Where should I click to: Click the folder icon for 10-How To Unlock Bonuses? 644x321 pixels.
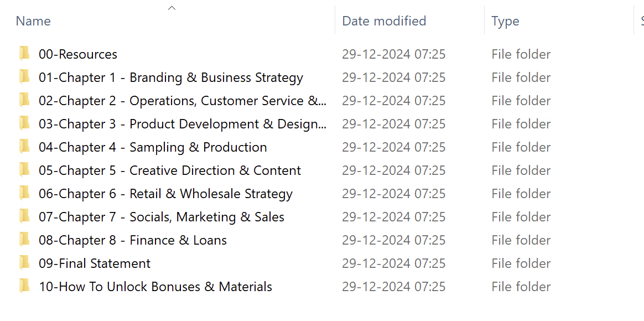[24, 286]
